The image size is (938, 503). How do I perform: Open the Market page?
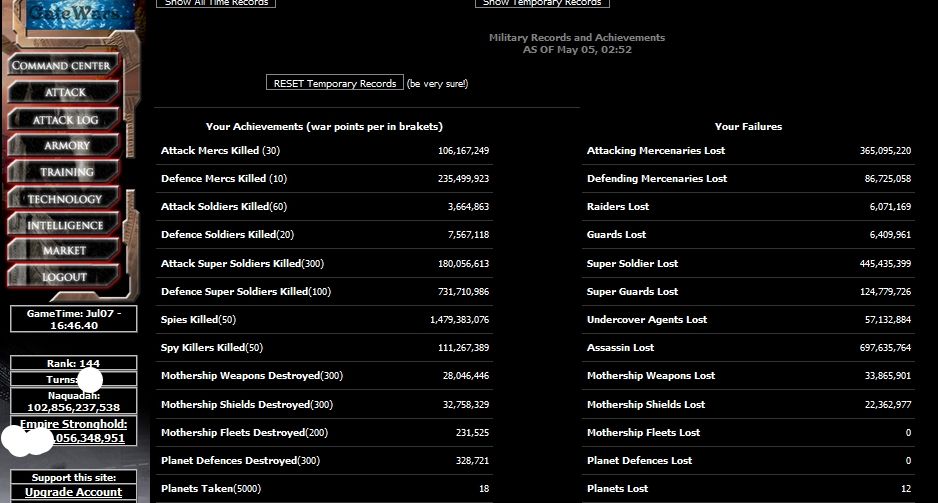pyautogui.click(x=65, y=251)
